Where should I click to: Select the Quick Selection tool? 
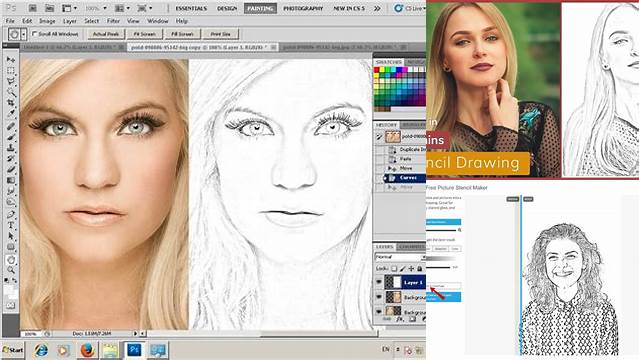coord(11,92)
